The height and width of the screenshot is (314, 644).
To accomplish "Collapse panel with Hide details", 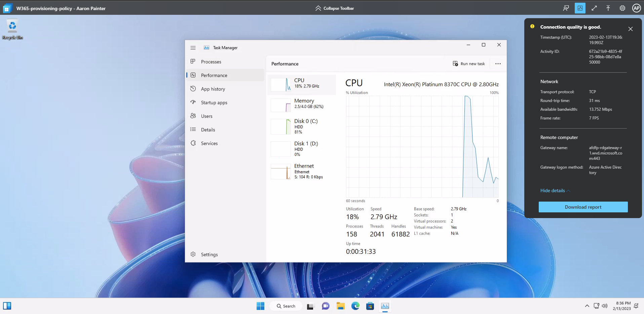I will coord(555,190).
